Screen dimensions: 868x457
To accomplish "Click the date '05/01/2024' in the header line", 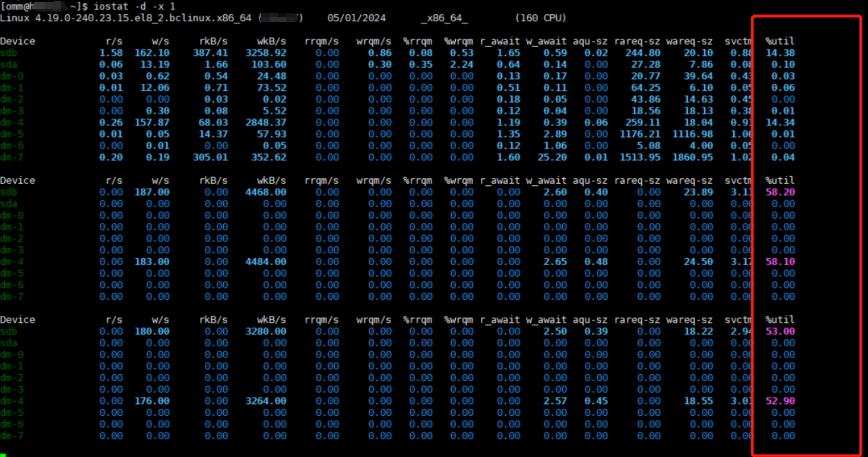I will coord(356,18).
